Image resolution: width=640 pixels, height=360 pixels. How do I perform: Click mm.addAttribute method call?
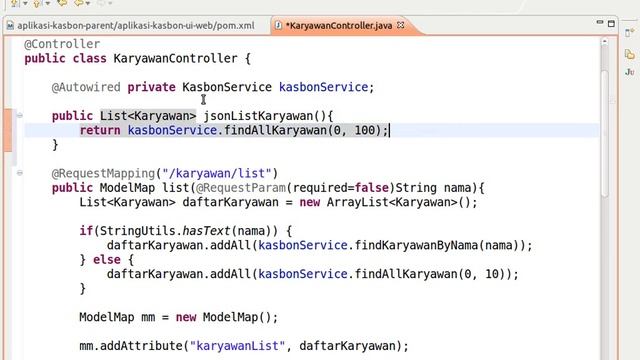point(131,346)
